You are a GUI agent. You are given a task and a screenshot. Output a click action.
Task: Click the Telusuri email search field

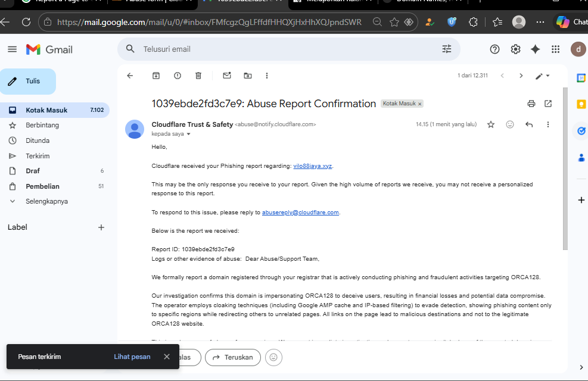pyautogui.click(x=289, y=49)
